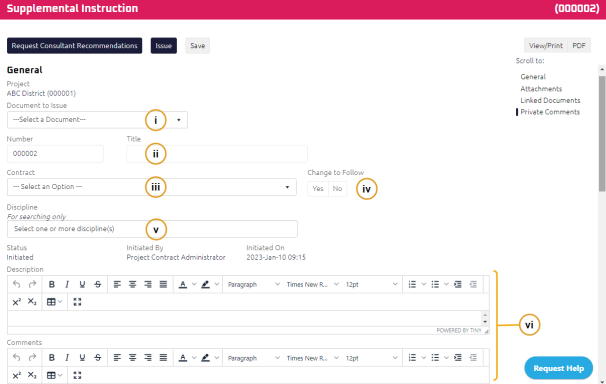Toggle strikethrough in Comments editor
Image resolution: width=606 pixels, height=384 pixels.
pos(98,358)
